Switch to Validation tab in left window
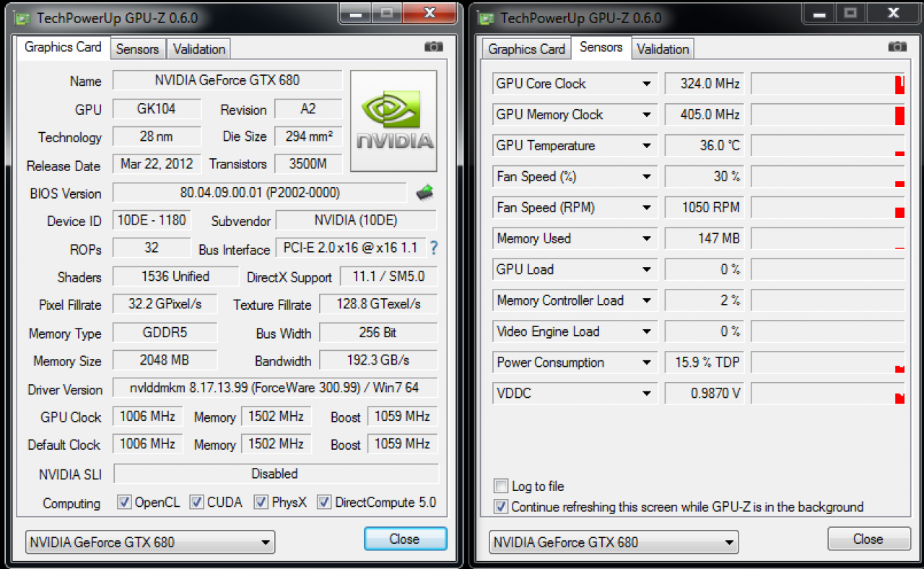924x569 pixels. tap(199, 49)
